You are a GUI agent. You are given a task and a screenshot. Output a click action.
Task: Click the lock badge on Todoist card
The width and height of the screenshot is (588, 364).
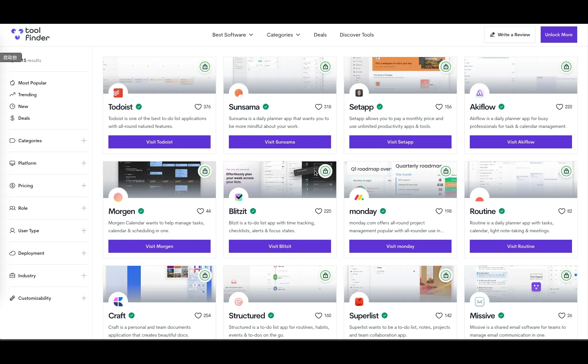pos(205,67)
